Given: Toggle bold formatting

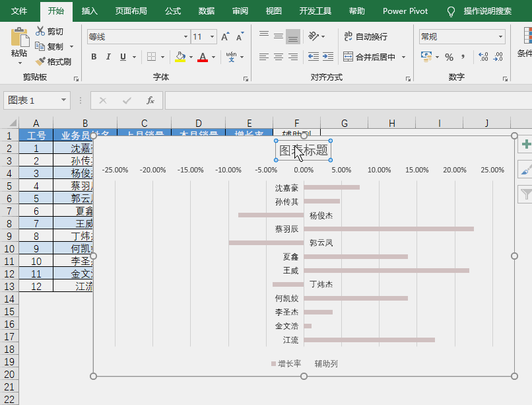Looking at the screenshot, I should pyautogui.click(x=94, y=57).
